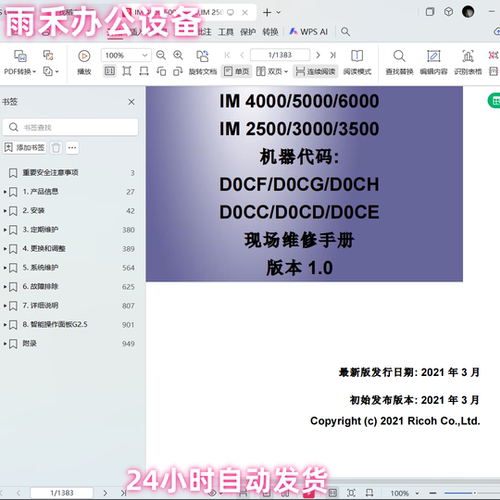This screenshot has width=500, height=500.
Task: Click the actual size icon under 100%
Action: (110, 71)
